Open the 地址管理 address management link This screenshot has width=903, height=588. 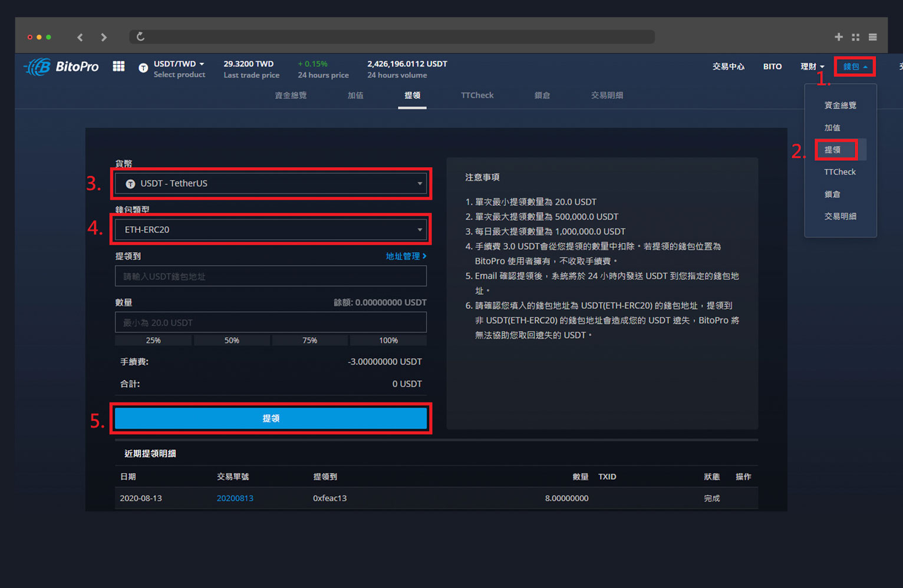pos(406,256)
